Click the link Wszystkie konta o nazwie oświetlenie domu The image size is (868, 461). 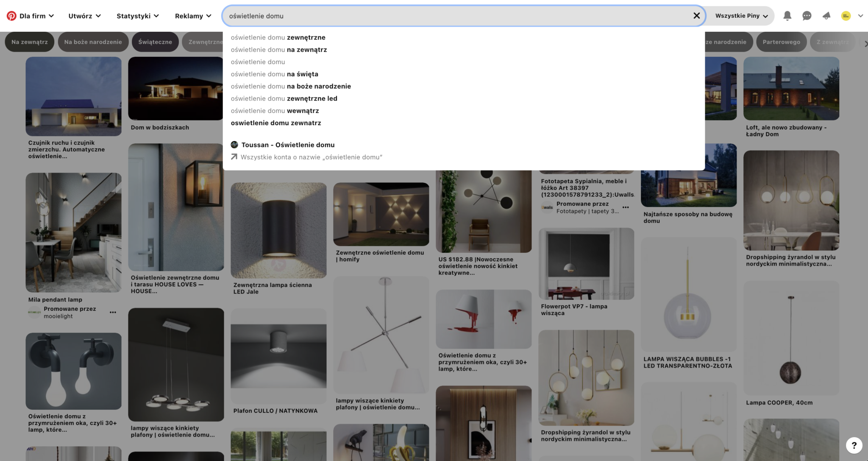pos(311,157)
